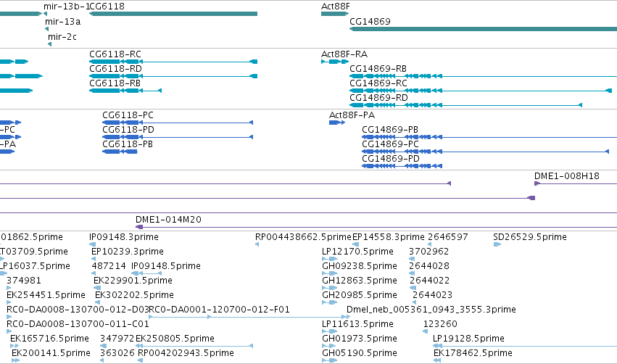Click the Dmel_neb_005361_0943_3555.3prime label
The image size is (617, 364).
click(431, 310)
